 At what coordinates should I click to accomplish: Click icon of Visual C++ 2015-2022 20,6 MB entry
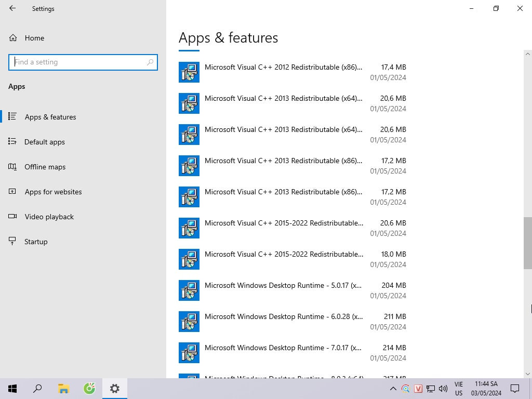(x=189, y=228)
